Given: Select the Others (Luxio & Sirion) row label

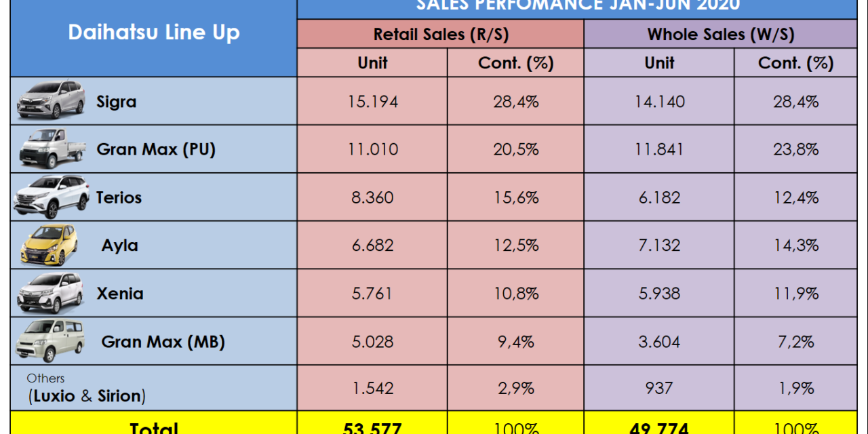Looking at the screenshot, I should [x=86, y=389].
